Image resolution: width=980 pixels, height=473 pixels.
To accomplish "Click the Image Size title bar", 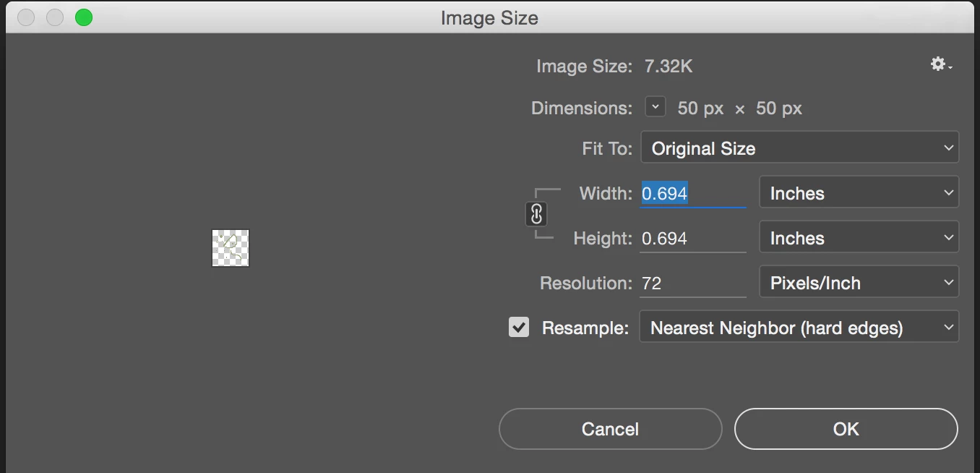I will point(489,17).
